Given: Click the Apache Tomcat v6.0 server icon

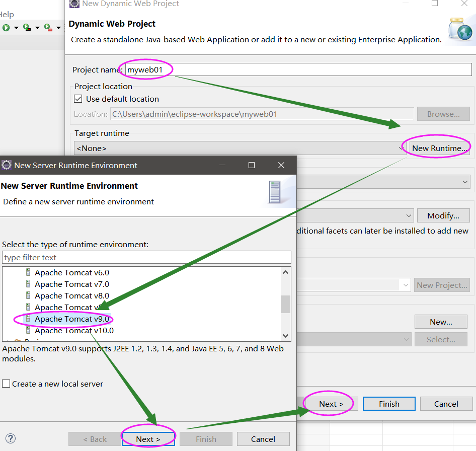Looking at the screenshot, I should tap(28, 272).
